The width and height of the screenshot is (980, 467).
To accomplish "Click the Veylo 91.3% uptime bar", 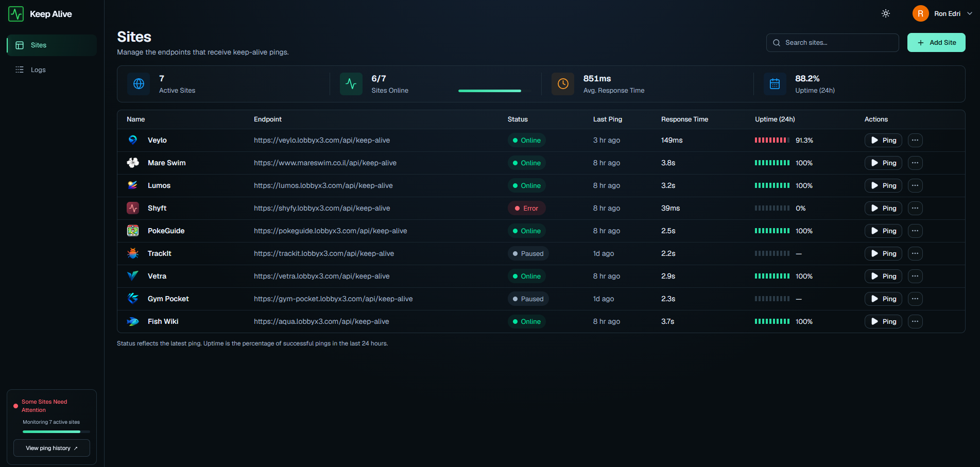I will [x=772, y=140].
